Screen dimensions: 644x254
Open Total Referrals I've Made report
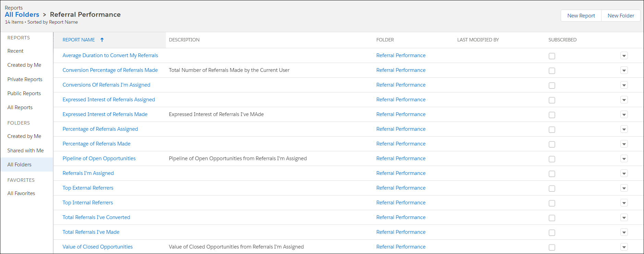pos(91,232)
